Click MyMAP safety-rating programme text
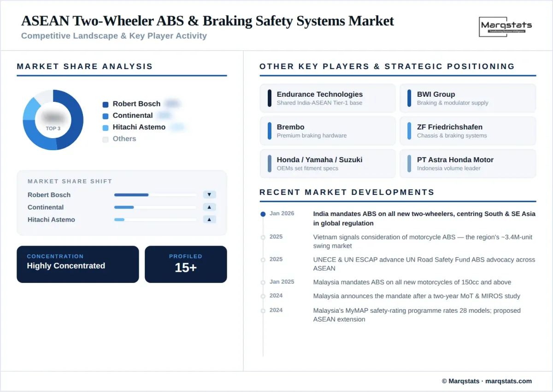553x392 pixels. click(417, 315)
